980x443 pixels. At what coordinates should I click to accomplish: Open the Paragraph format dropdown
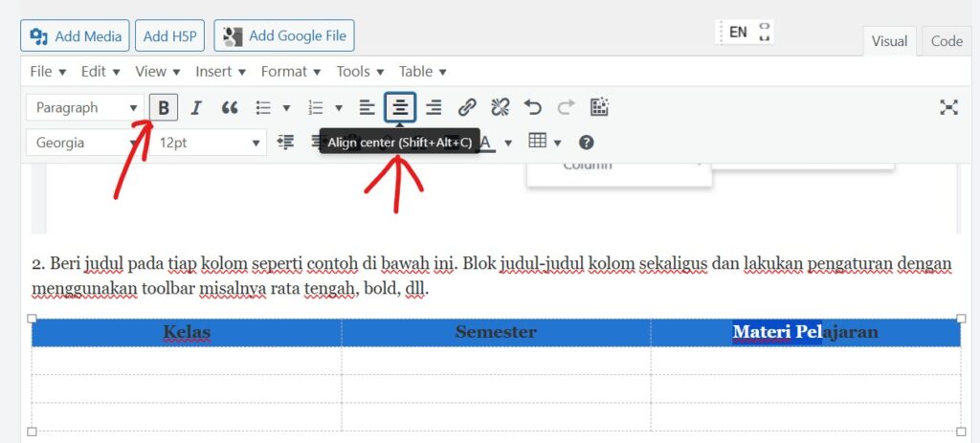click(x=85, y=108)
